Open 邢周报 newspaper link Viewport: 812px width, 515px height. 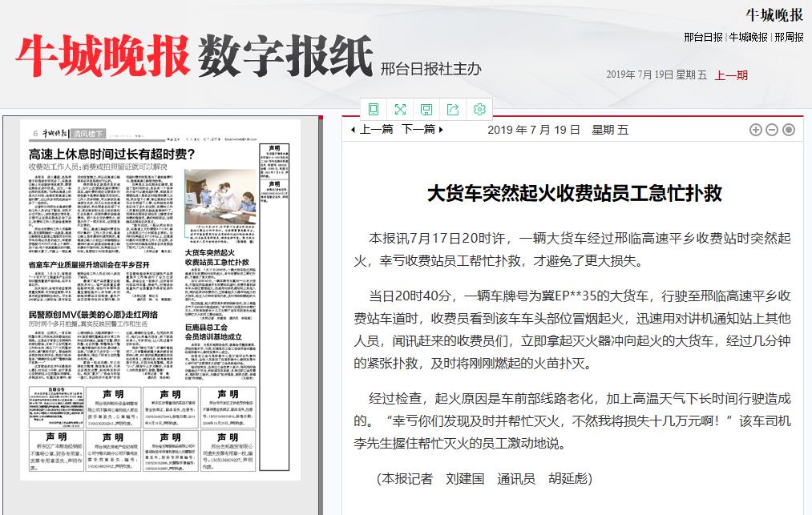tap(790, 38)
